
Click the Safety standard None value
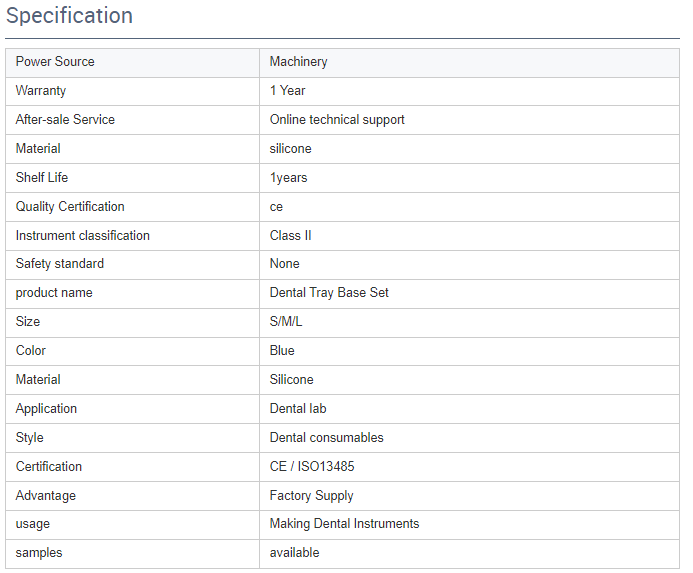point(285,264)
